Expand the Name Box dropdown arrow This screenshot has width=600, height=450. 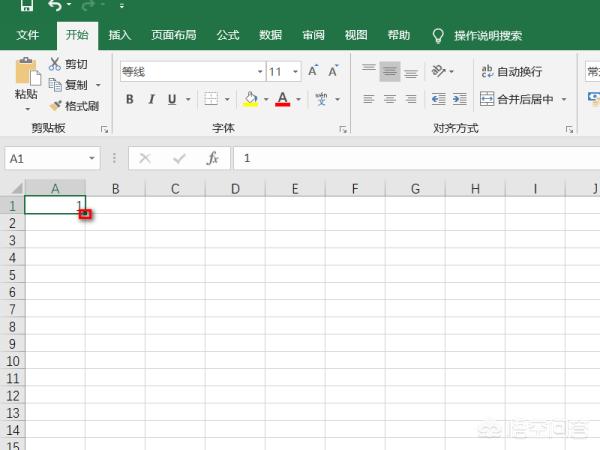pyautogui.click(x=91, y=158)
